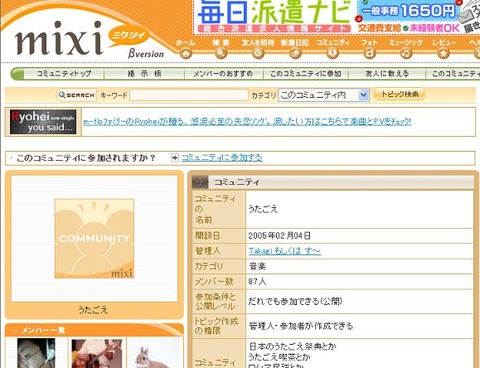
Task: Open the Ryohei you said ad thumbnail
Action: coord(43,122)
